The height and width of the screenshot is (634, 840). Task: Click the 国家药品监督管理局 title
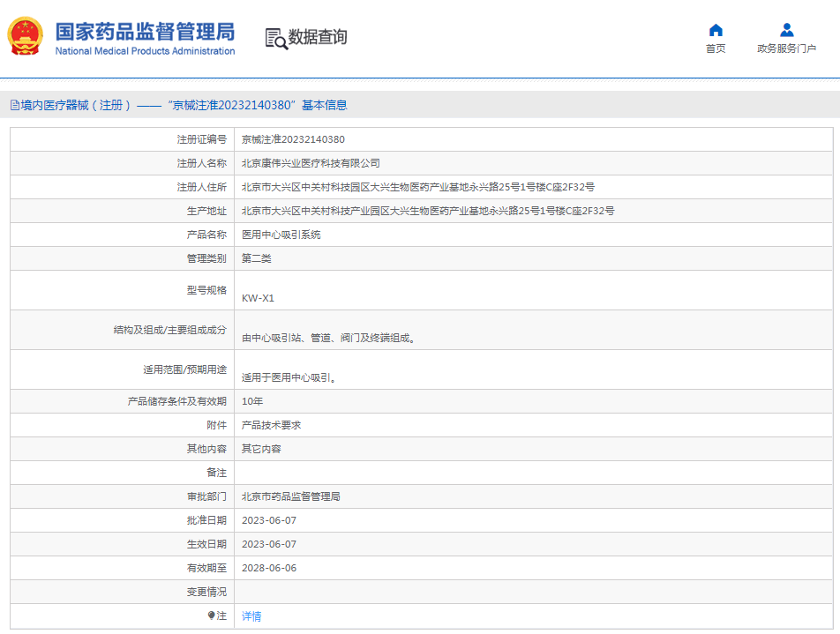[x=145, y=32]
